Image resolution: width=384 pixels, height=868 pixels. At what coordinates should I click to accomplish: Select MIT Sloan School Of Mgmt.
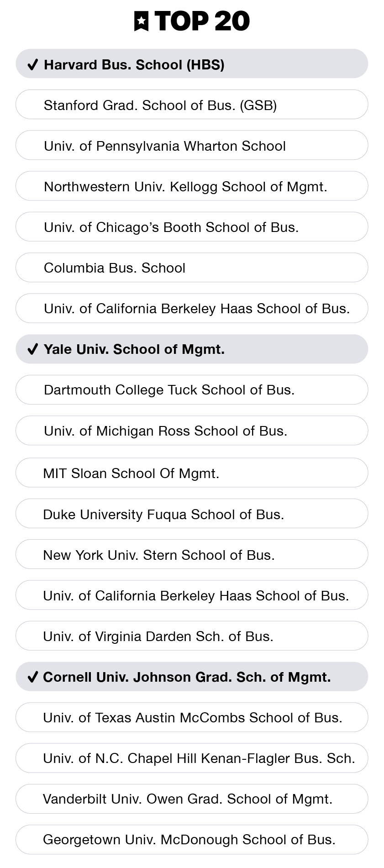point(192,473)
